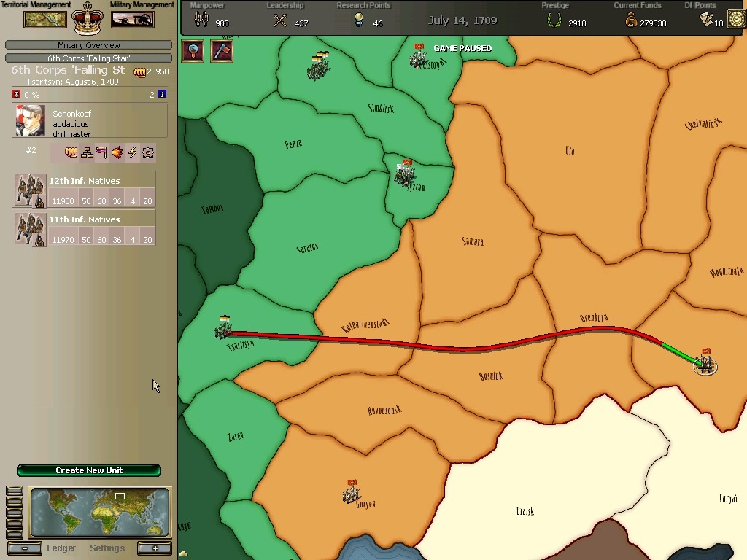The height and width of the screenshot is (560, 747).
Task: Zoom in with the plus button
Action: click(x=155, y=548)
